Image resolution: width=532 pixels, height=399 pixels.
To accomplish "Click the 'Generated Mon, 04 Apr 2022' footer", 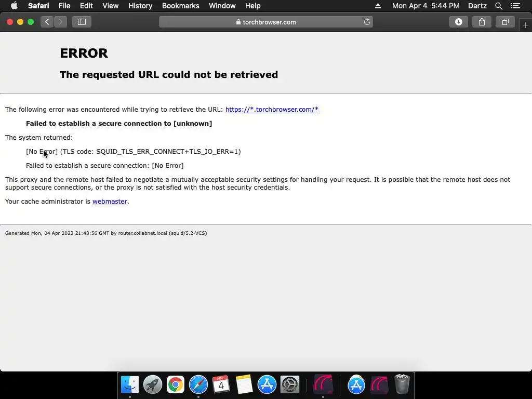I will click(x=106, y=233).
